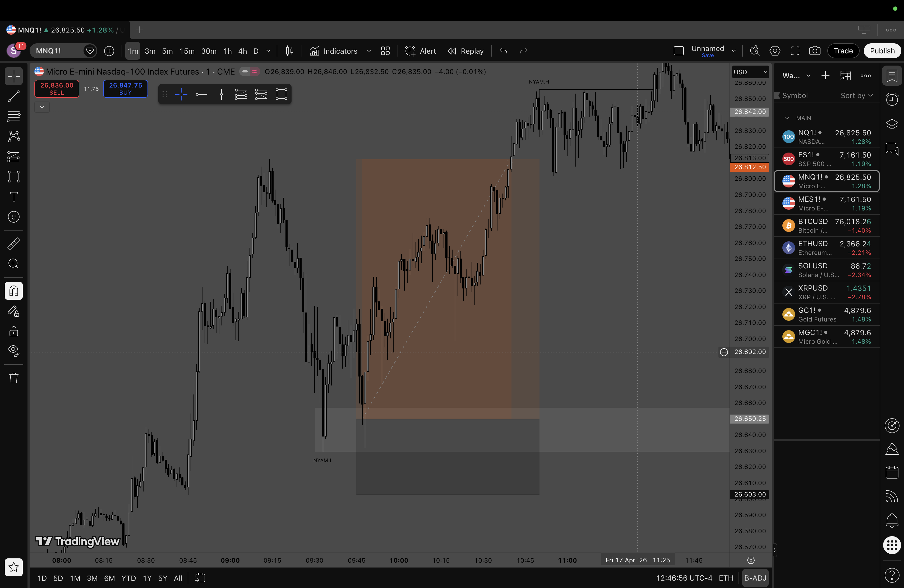
Task: Switch to the 1h timeframe
Action: (x=228, y=51)
